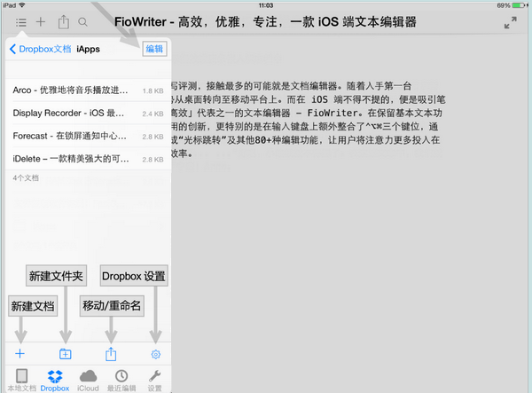Open the Forecast document
The width and height of the screenshot is (532, 393).
[88, 136]
